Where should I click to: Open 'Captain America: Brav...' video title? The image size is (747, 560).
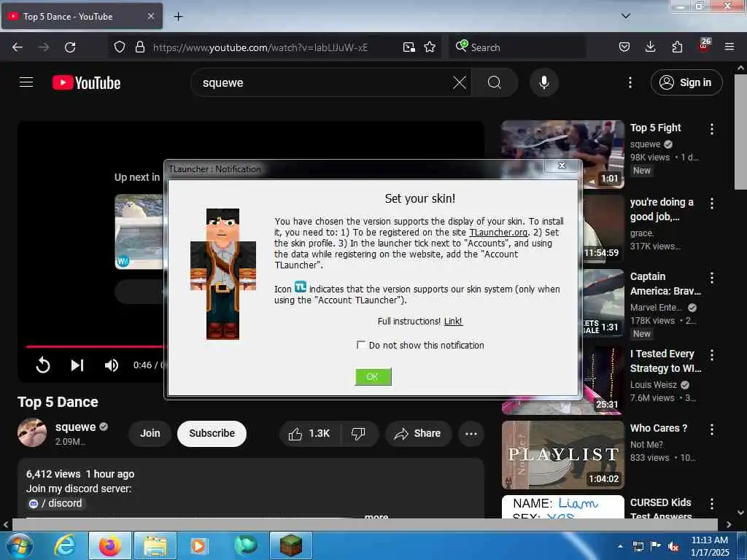pyautogui.click(x=665, y=284)
